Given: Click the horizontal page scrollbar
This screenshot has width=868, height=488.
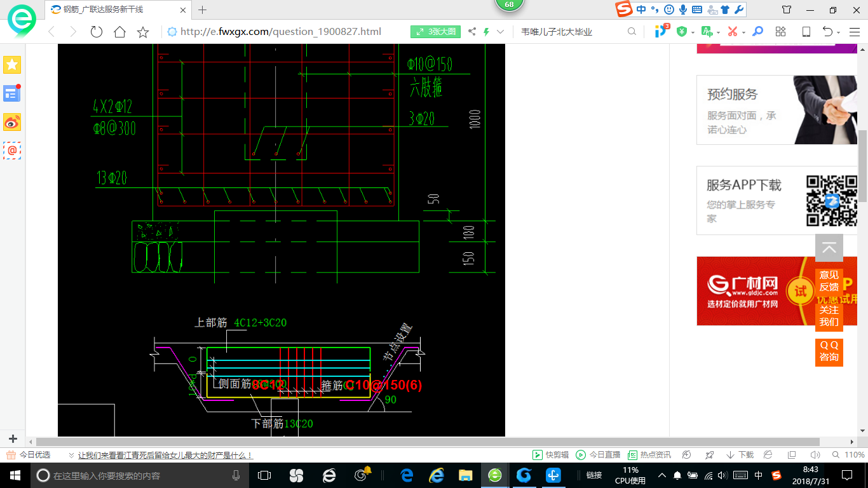Looking at the screenshot, I should click(x=428, y=442).
